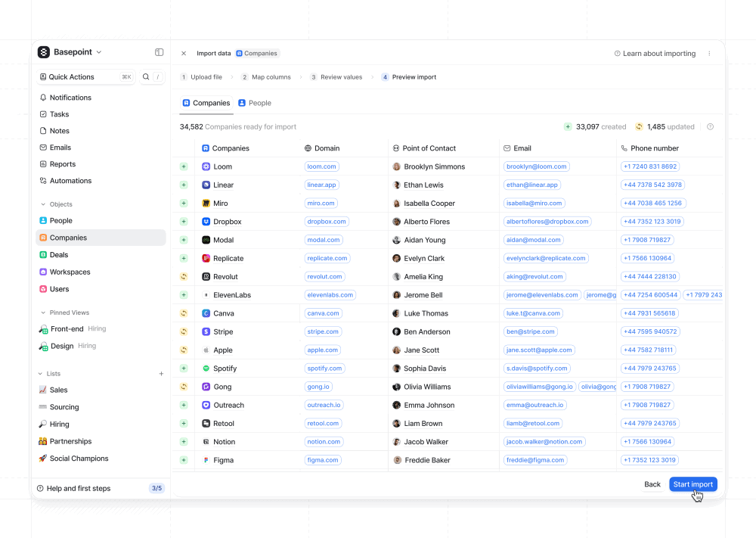Click the created plus icon on Loom row
Image resolution: width=756 pixels, height=538 pixels.
click(x=184, y=166)
